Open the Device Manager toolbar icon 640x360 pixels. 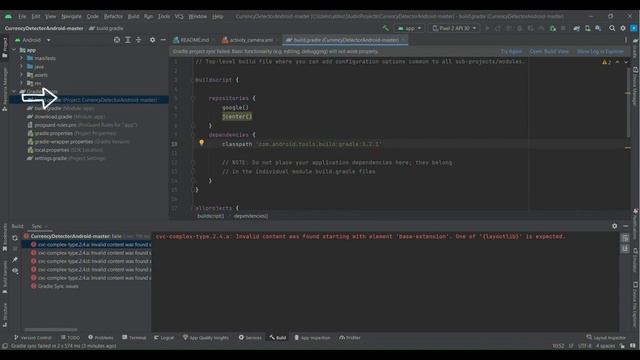tap(587, 28)
